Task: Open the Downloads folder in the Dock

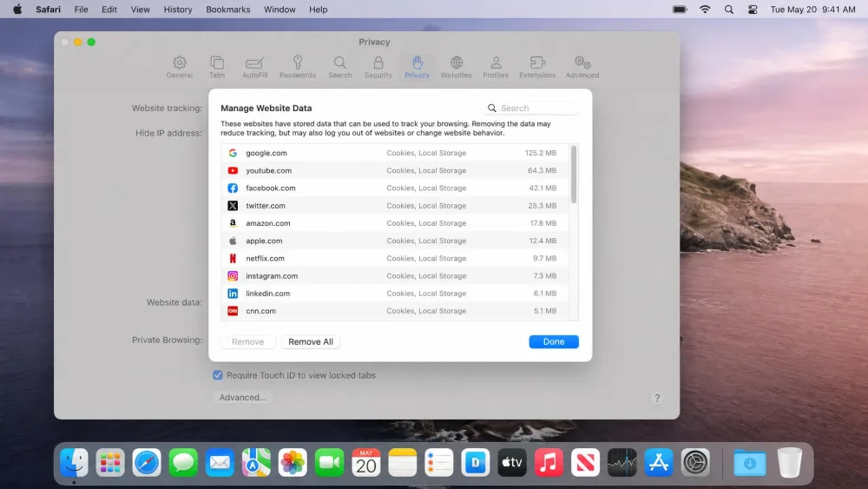Action: [x=750, y=462]
